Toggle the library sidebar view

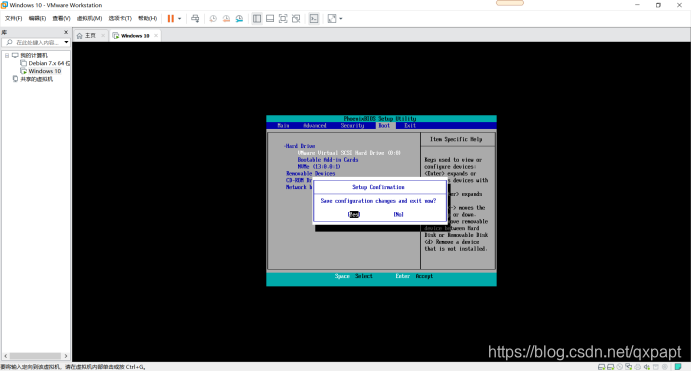257,19
